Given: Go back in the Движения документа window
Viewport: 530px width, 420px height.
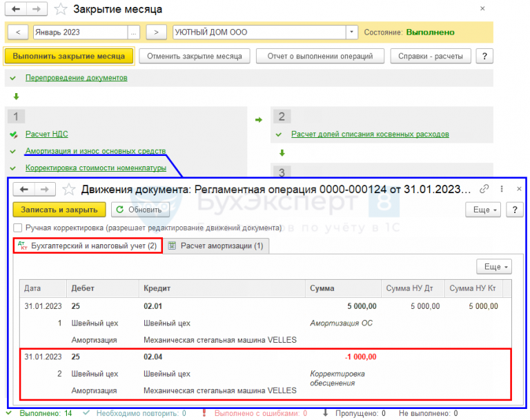Looking at the screenshot, I should click(x=23, y=189).
